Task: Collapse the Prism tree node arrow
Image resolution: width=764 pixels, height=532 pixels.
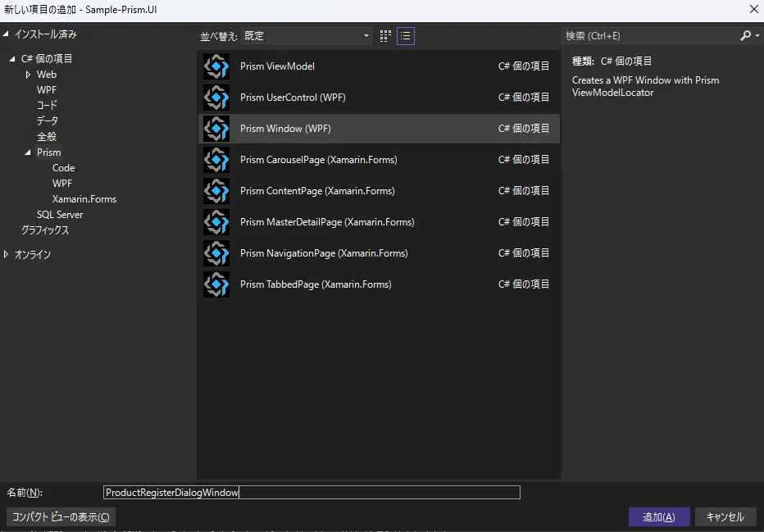Action: tap(28, 152)
